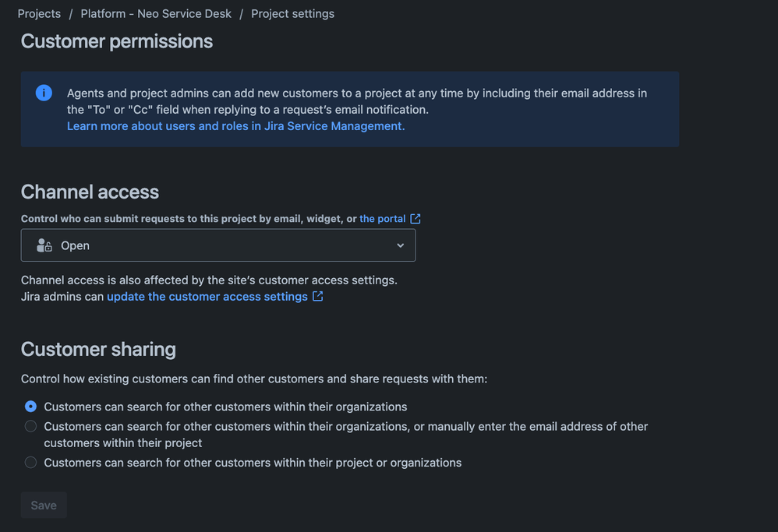Click the person-lock icon in the Channel access field
The height and width of the screenshot is (532, 778).
pyautogui.click(x=44, y=245)
